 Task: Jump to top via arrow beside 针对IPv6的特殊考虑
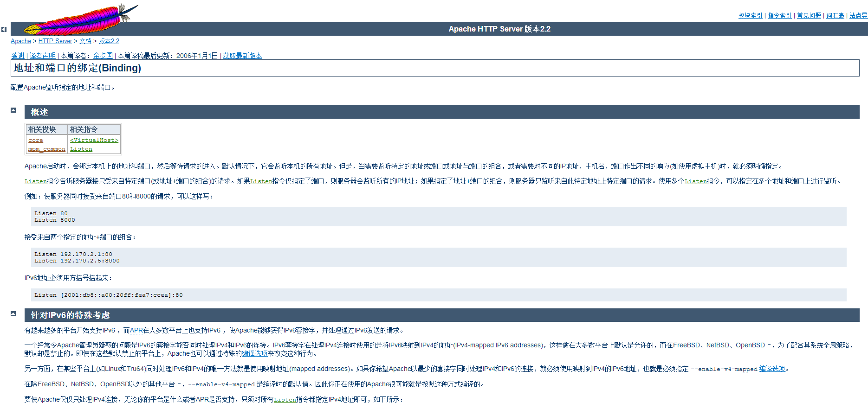point(13,313)
